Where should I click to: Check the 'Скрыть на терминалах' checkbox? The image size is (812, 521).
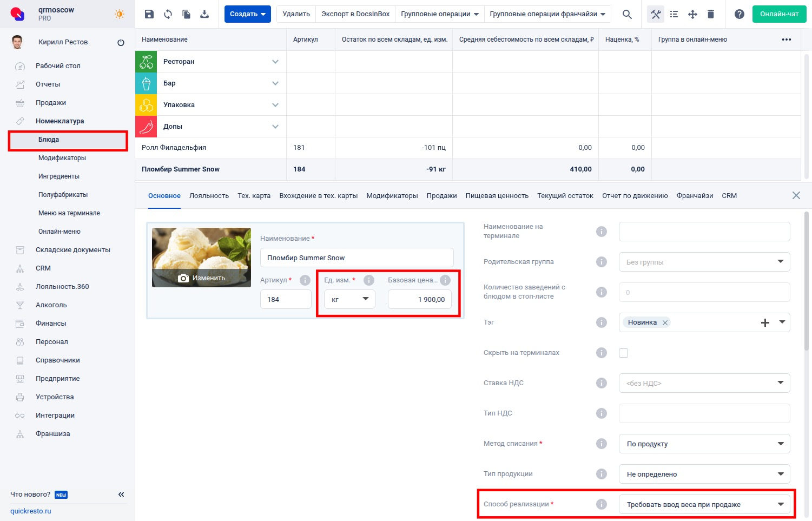623,353
